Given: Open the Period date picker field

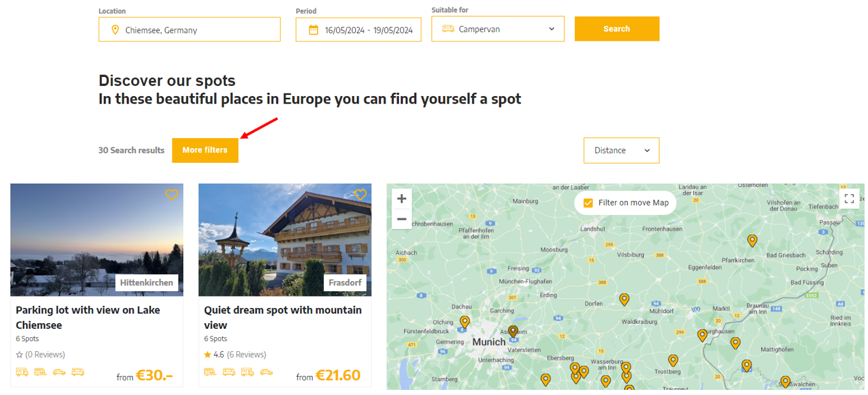Looking at the screenshot, I should 358,30.
